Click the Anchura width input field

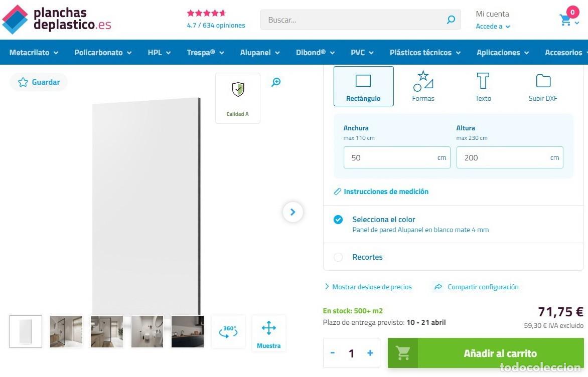(x=397, y=157)
